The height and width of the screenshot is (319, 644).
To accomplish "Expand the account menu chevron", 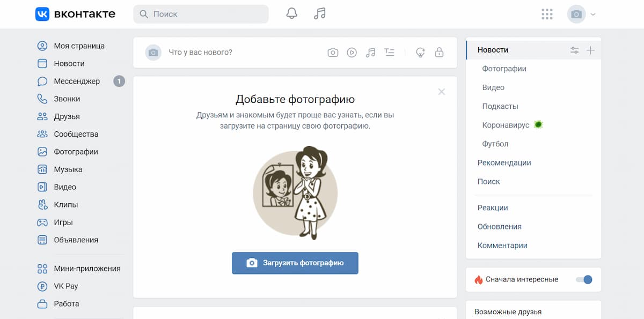I will pyautogui.click(x=593, y=14).
